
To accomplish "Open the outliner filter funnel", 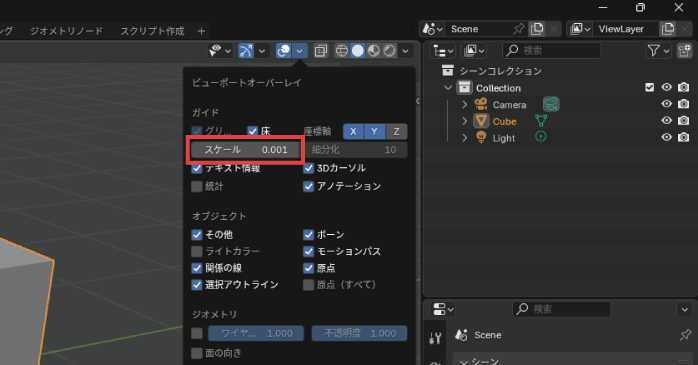I will click(x=658, y=51).
